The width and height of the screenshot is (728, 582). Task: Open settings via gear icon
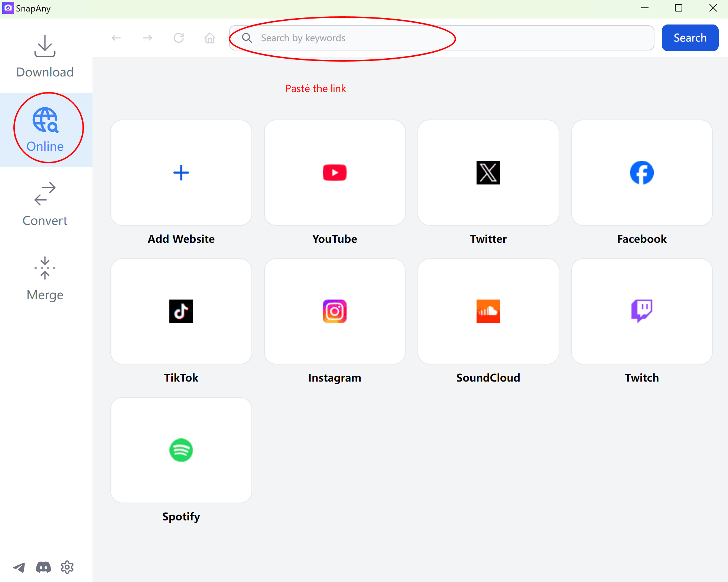67,567
